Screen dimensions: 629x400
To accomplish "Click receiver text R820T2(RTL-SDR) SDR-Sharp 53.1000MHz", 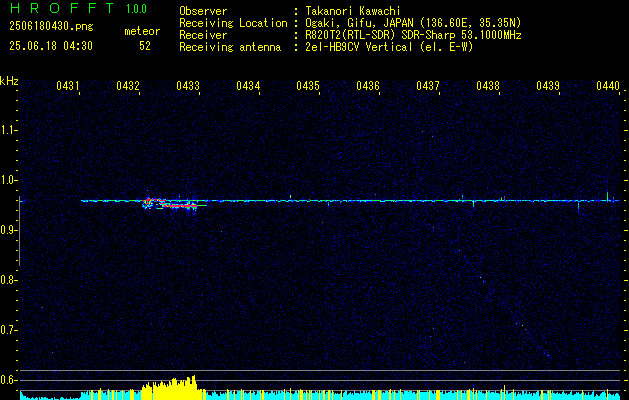I will point(413,35).
